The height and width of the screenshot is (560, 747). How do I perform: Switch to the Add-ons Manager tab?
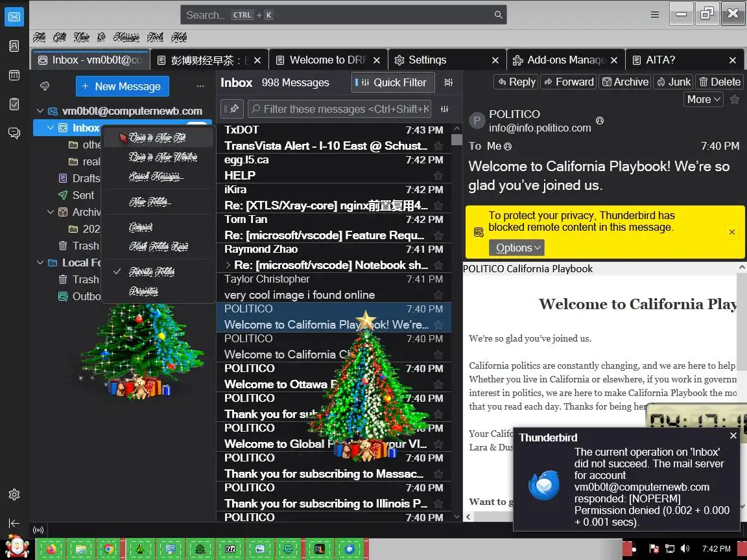pyautogui.click(x=566, y=60)
